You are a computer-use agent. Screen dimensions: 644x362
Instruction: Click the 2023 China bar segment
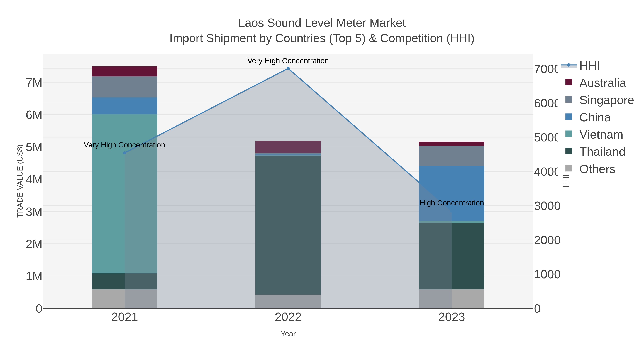point(452,194)
